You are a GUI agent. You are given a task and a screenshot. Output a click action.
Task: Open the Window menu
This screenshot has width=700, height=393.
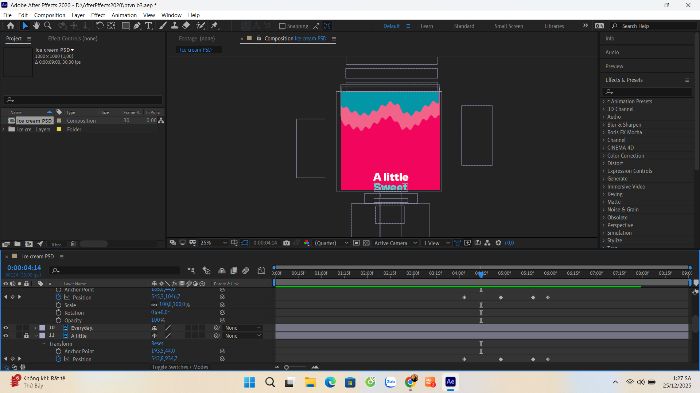tap(171, 15)
